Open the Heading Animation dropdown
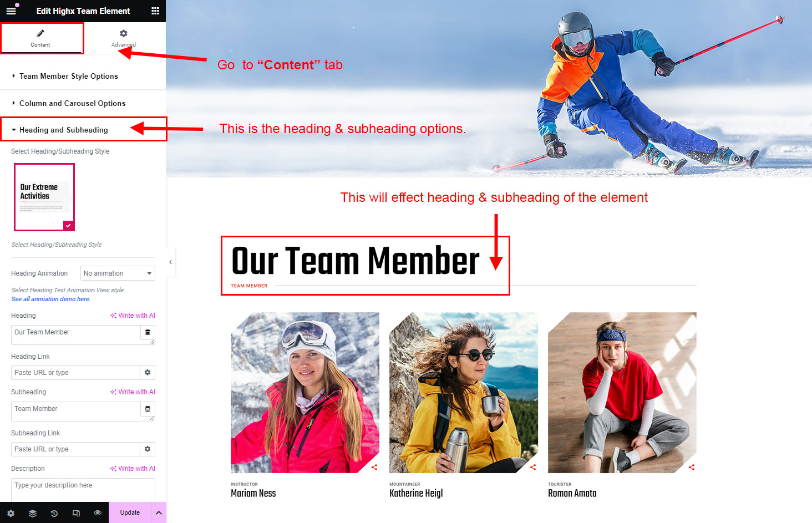812x523 pixels. pos(118,273)
